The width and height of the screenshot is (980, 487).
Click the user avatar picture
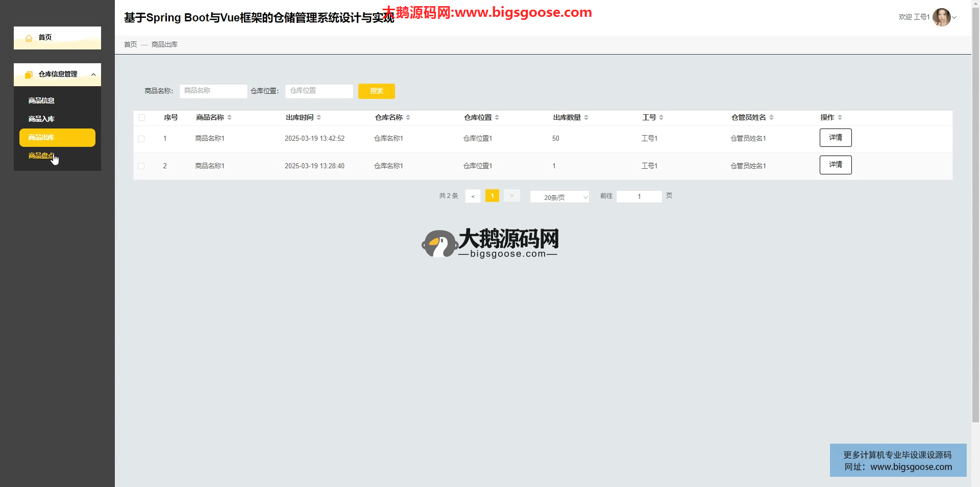(x=941, y=17)
